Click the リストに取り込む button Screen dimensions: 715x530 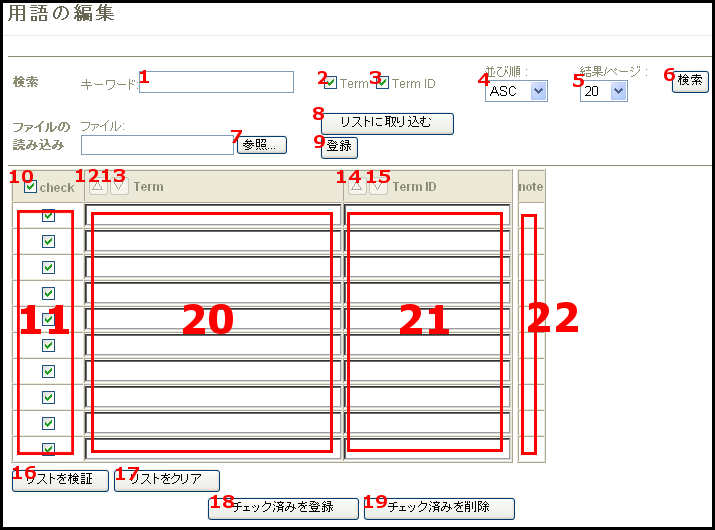pyautogui.click(x=387, y=124)
